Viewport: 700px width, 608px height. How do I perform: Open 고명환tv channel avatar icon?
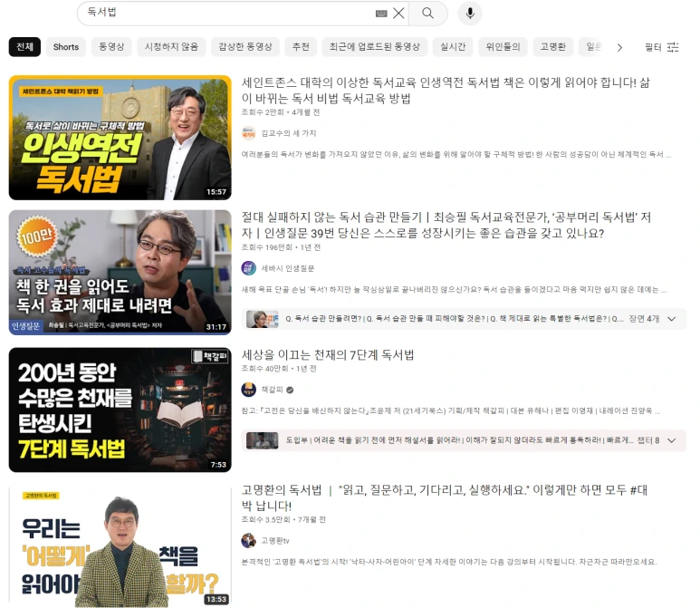(249, 541)
